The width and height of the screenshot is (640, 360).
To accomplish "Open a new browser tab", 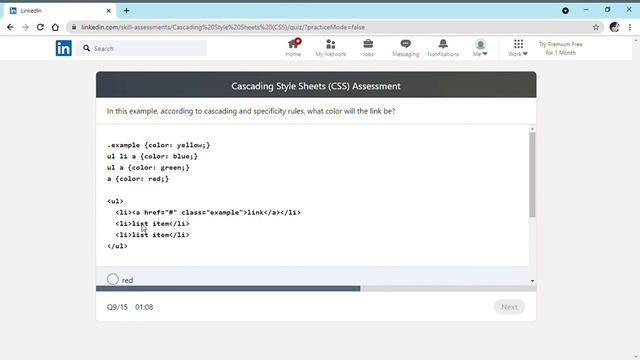I will point(127,11).
